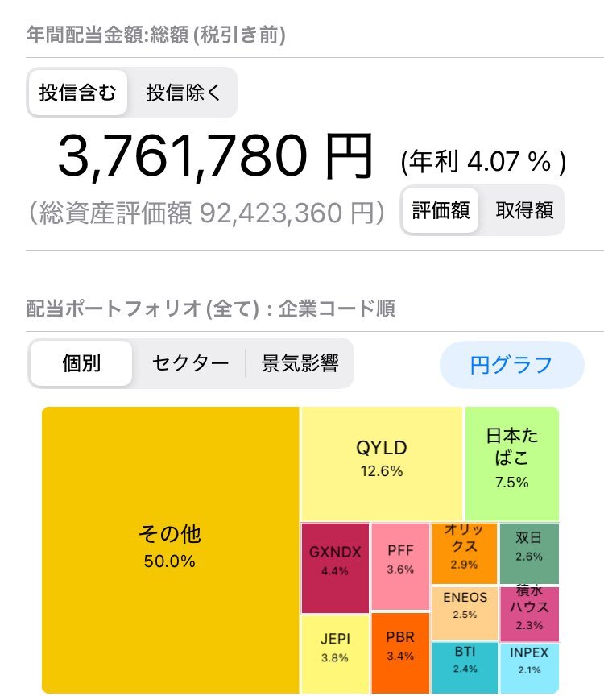The width and height of the screenshot is (604, 700).
Task: Open the 景気影響 tab
Action: [300, 363]
